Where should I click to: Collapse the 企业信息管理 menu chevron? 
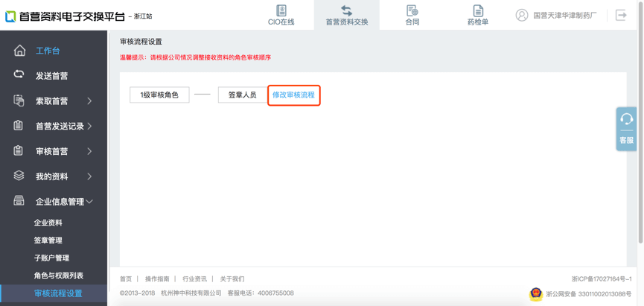(89, 202)
